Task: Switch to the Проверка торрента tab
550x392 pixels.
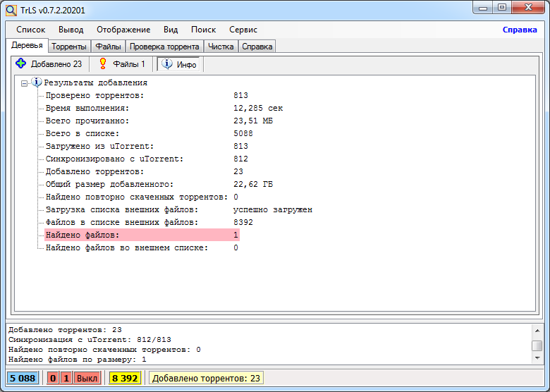Action: pos(164,47)
